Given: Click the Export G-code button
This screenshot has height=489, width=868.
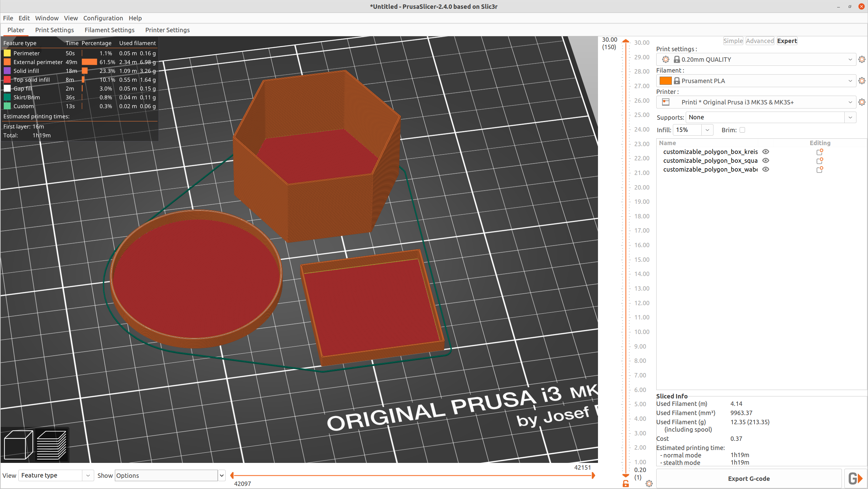Looking at the screenshot, I should (749, 478).
